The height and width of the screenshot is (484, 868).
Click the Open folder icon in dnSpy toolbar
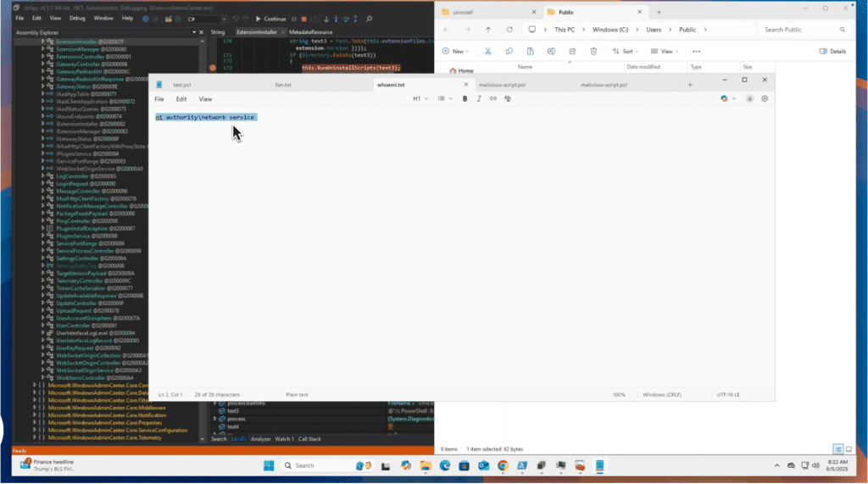tap(169, 19)
